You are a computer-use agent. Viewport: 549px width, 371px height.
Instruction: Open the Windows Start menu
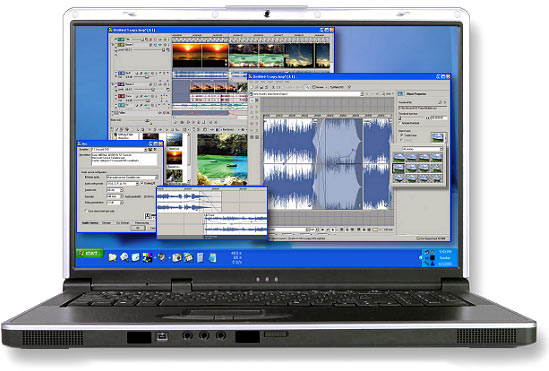point(90,253)
